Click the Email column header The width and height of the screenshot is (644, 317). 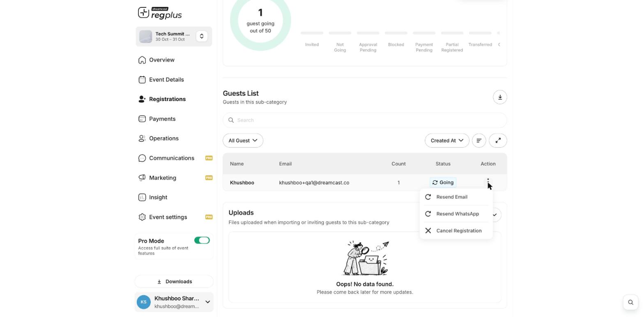coord(285,164)
